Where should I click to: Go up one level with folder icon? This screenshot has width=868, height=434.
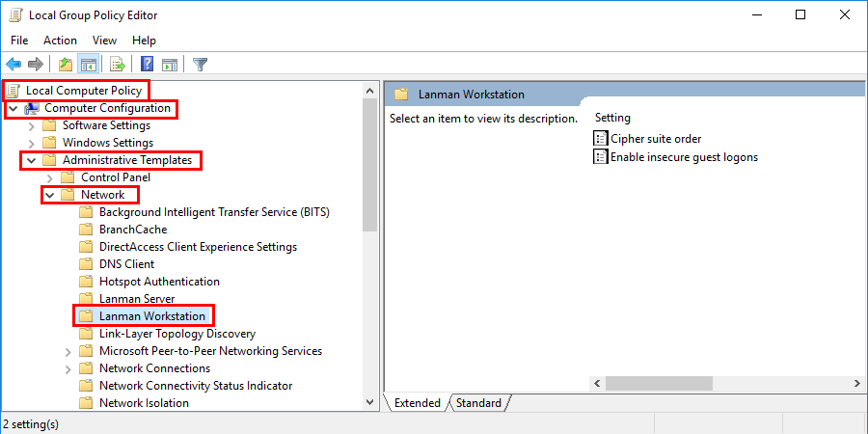click(x=66, y=65)
